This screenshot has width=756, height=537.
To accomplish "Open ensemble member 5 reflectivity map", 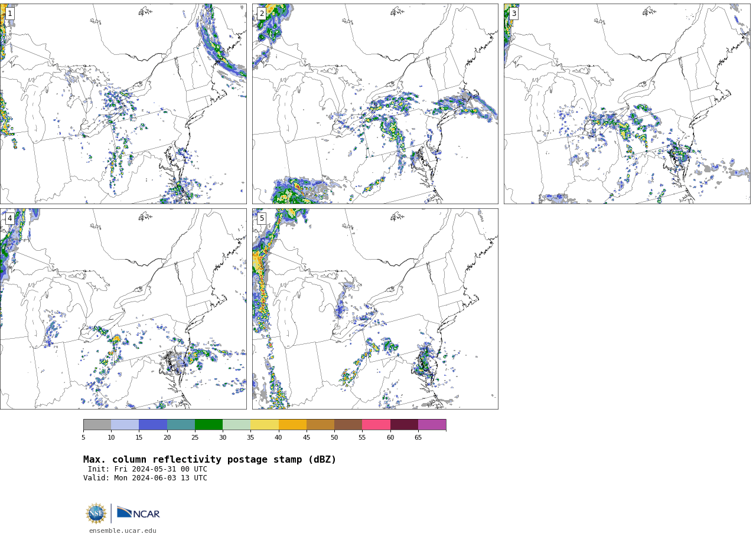I will tap(375, 309).
